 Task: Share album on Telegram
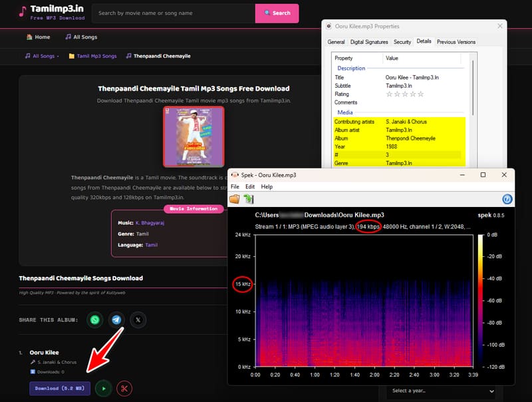pyautogui.click(x=116, y=320)
